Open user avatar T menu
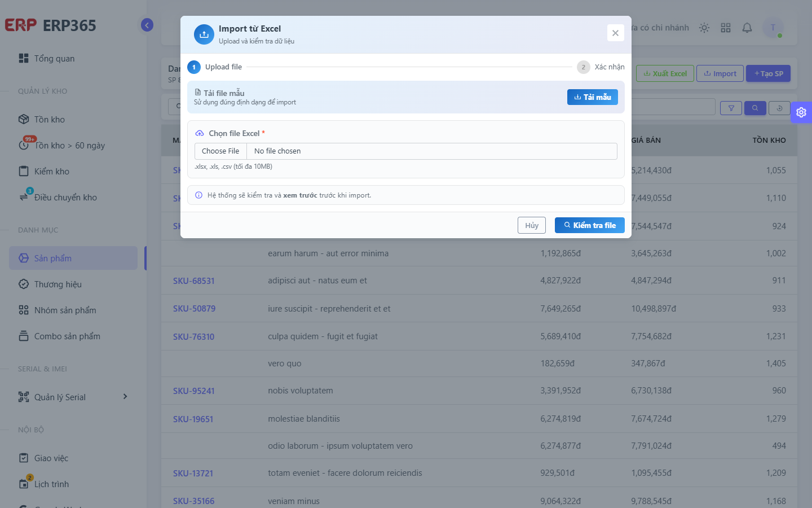Viewport: 812px width, 508px height. coord(773,28)
